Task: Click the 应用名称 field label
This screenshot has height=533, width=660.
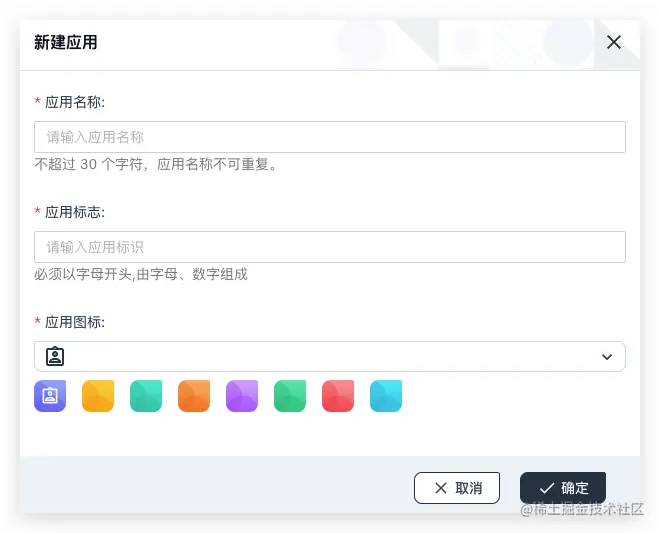Action: click(x=75, y=102)
